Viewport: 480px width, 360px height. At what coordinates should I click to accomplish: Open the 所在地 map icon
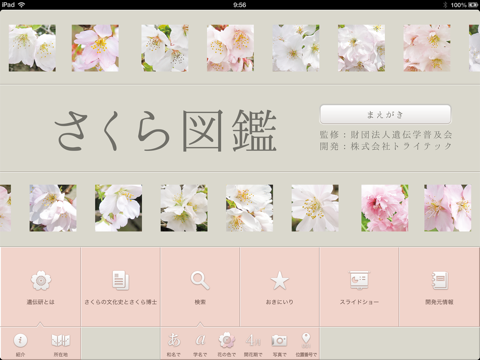point(61,344)
